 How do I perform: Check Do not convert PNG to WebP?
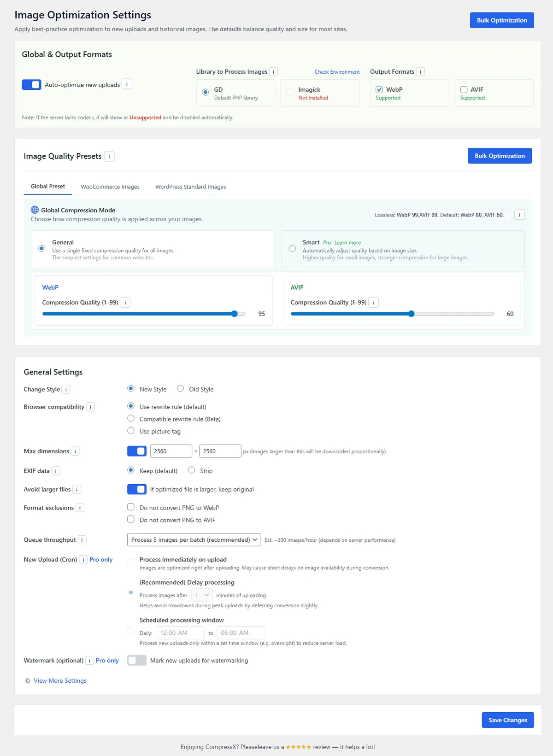click(x=131, y=507)
